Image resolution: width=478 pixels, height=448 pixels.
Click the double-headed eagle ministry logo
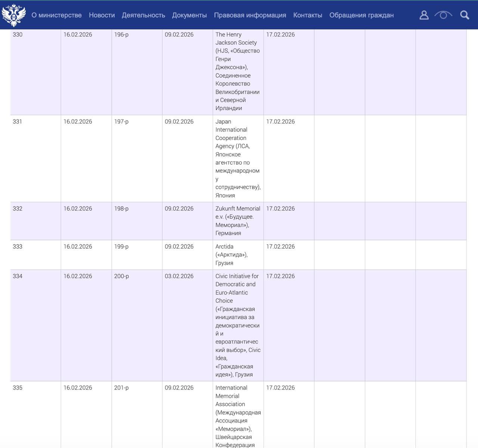click(x=14, y=15)
